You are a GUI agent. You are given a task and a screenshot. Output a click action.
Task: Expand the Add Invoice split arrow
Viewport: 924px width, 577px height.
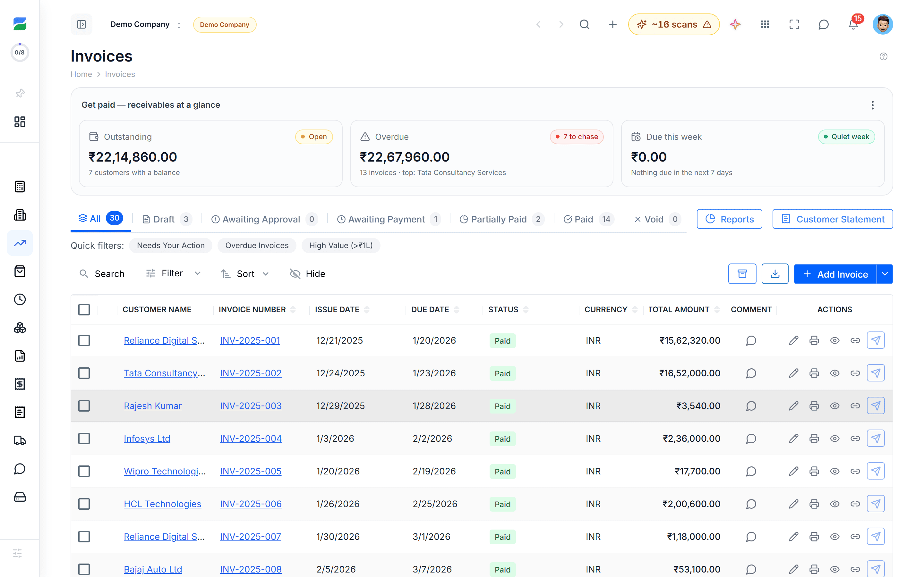885,274
